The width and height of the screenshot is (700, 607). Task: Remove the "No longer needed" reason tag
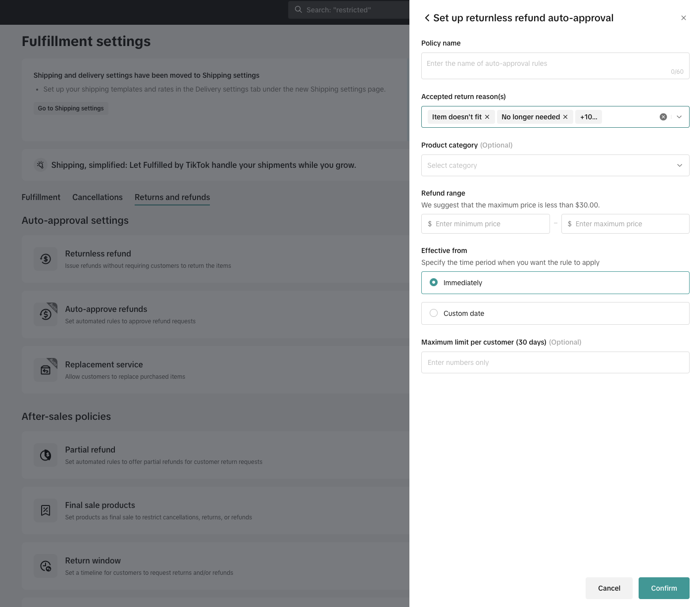565,117
